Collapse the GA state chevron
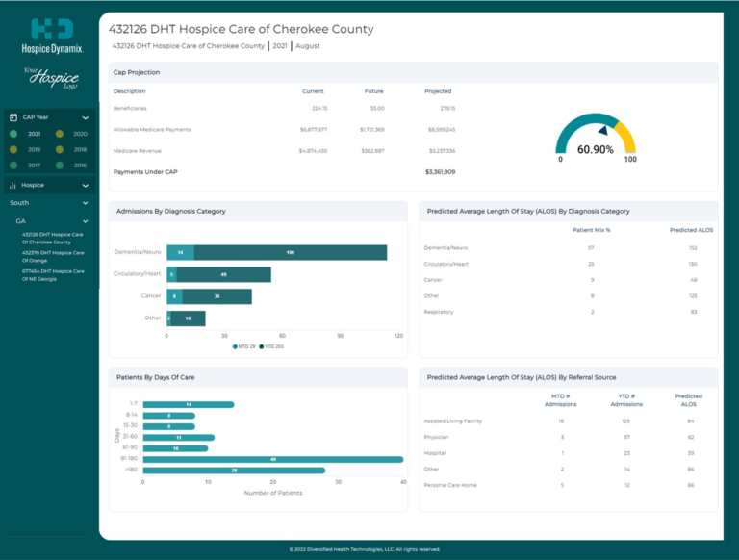This screenshot has height=560, width=739. point(86,221)
